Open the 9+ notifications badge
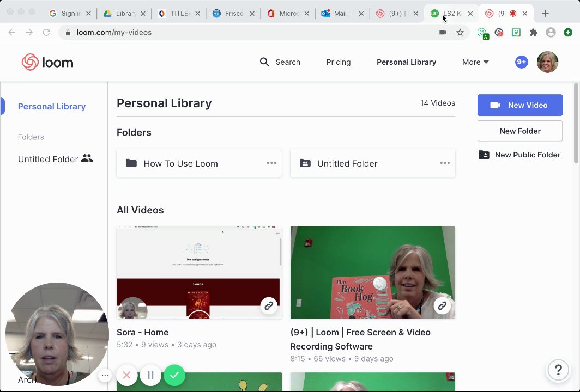The width and height of the screenshot is (580, 392). (x=521, y=62)
